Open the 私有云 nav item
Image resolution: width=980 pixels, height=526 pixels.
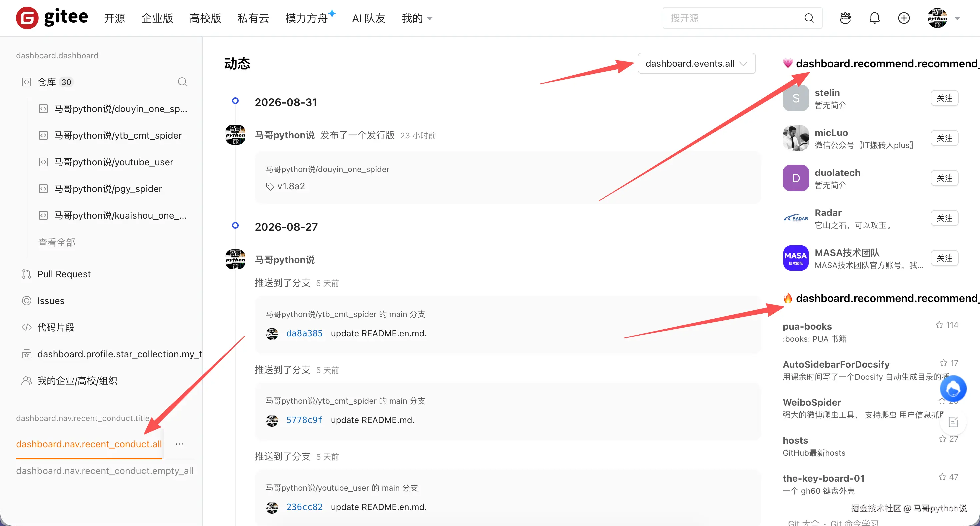point(253,18)
